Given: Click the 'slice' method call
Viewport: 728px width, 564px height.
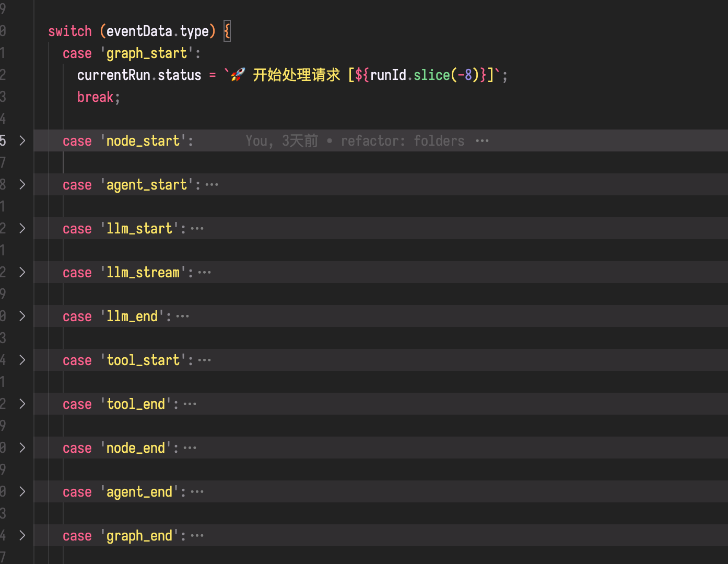Looking at the screenshot, I should tap(432, 75).
